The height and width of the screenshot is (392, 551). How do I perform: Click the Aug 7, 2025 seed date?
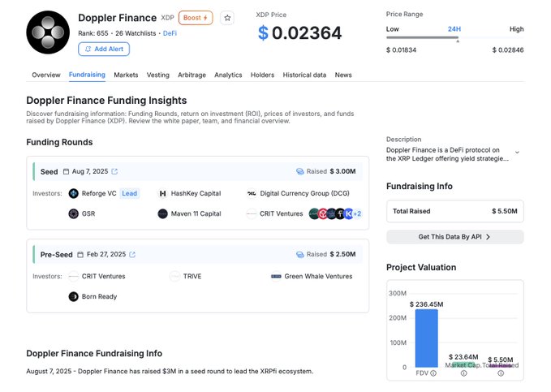(x=90, y=171)
